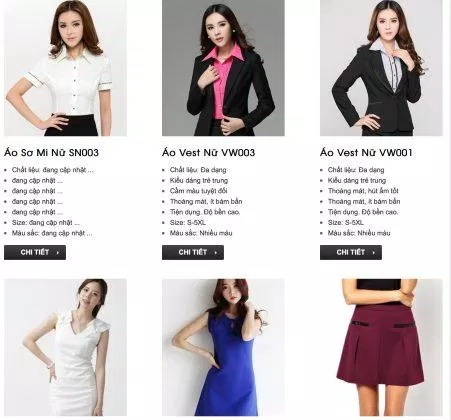
Task: Click 'Size: đang cập nhật' under SN003
Action: (46, 223)
